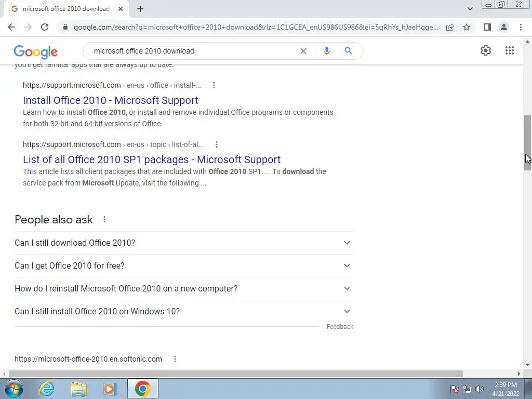Reload the current page
This screenshot has width=532, height=399.
tap(45, 27)
